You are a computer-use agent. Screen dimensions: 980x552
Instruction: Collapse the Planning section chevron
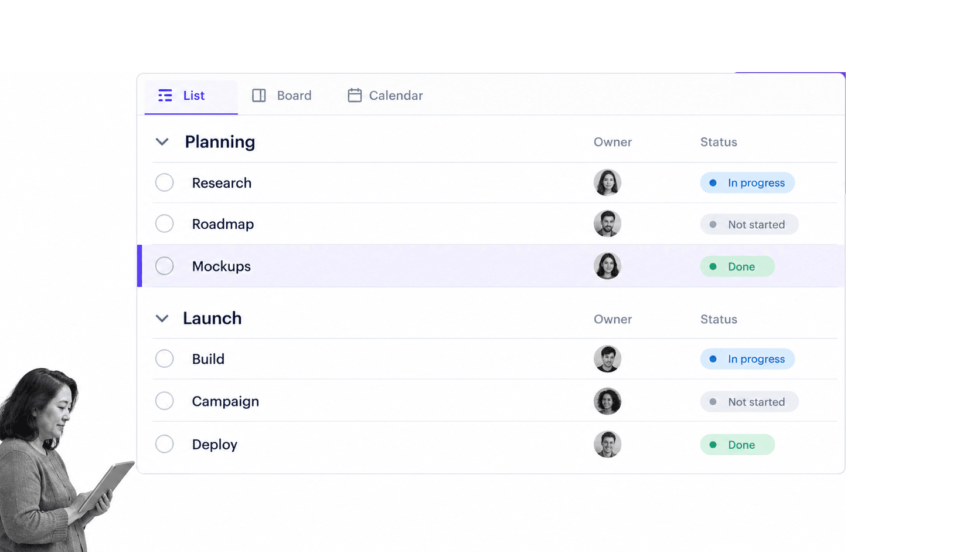click(162, 142)
